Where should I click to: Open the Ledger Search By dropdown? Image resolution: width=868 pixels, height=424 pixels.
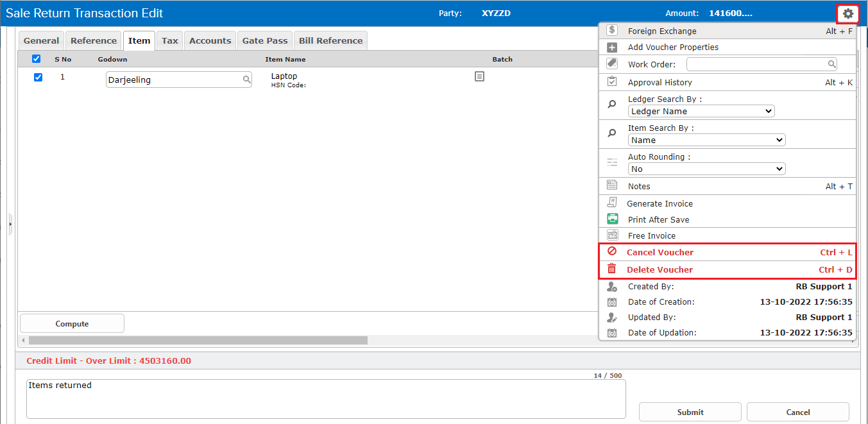pyautogui.click(x=701, y=112)
